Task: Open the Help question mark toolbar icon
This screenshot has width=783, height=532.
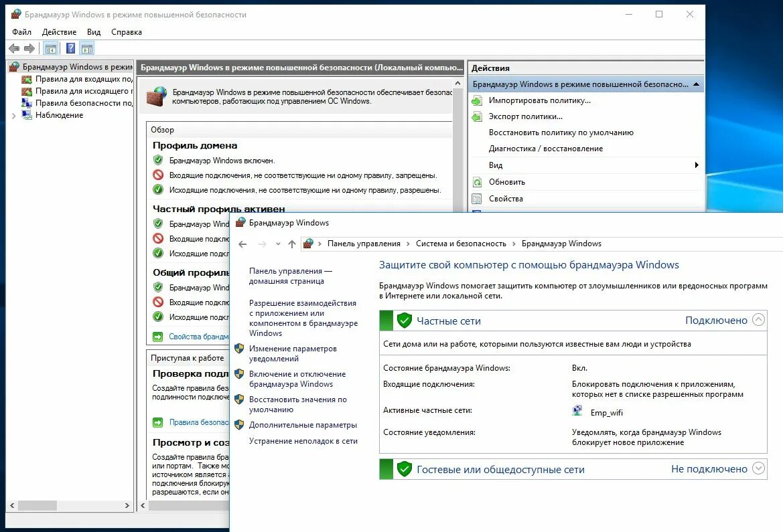Action: 71,48
